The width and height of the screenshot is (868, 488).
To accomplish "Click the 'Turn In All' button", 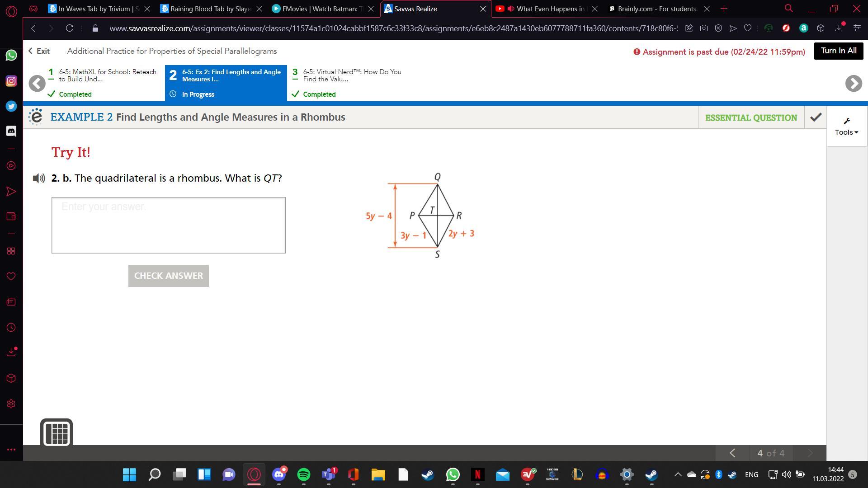I will pyautogui.click(x=838, y=51).
